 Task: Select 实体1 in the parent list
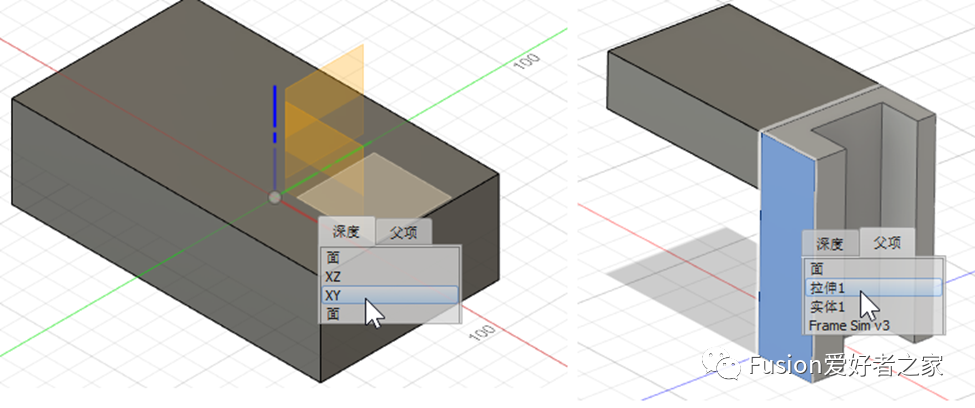tap(873, 307)
